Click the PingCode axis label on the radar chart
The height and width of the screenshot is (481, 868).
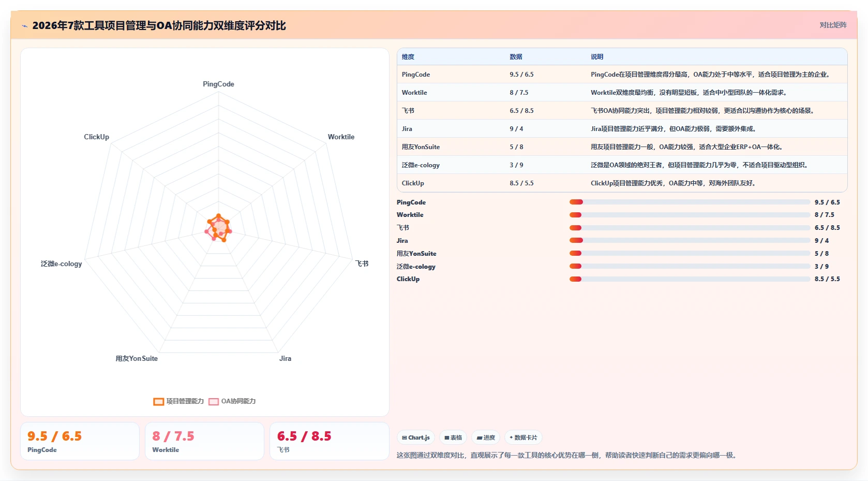(x=218, y=84)
